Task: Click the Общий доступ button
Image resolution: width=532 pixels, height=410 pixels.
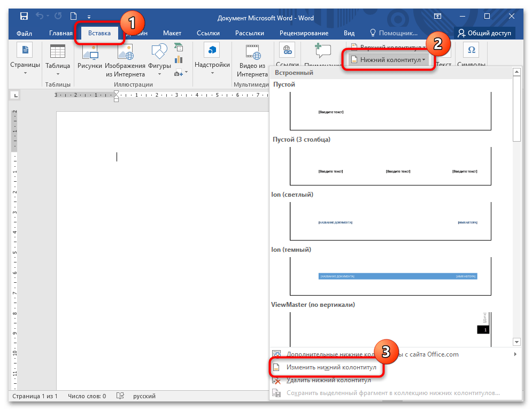Action: point(484,33)
